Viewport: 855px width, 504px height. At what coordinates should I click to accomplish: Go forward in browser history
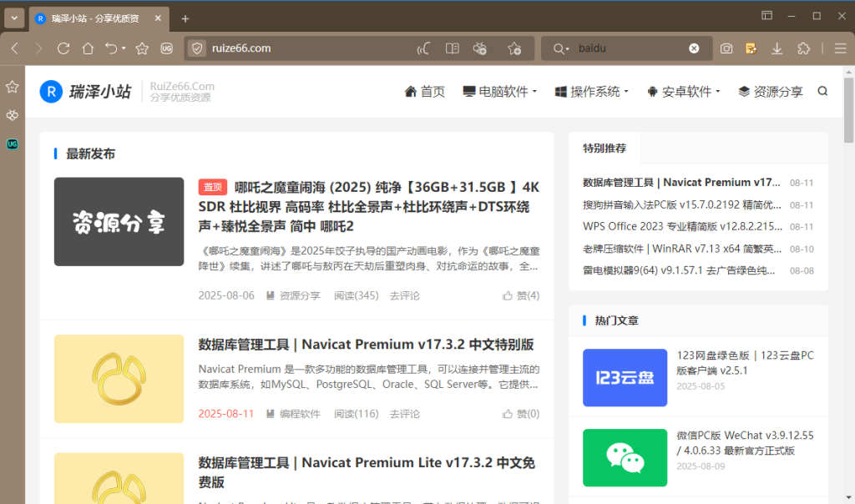click(38, 48)
